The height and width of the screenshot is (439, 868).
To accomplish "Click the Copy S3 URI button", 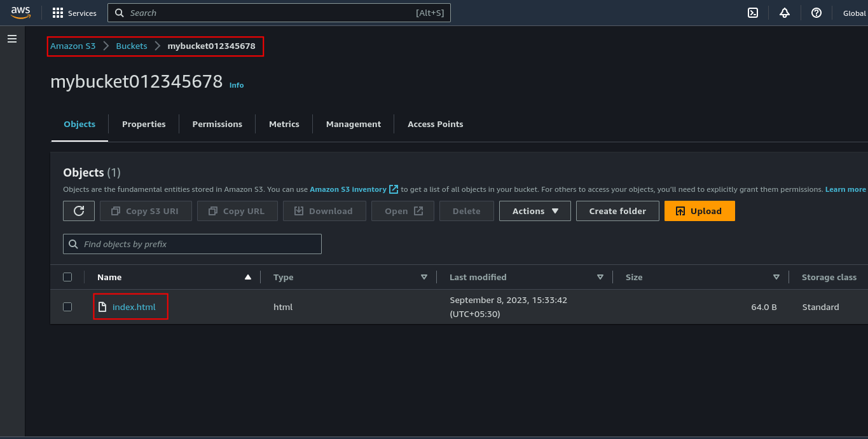I will (x=146, y=211).
